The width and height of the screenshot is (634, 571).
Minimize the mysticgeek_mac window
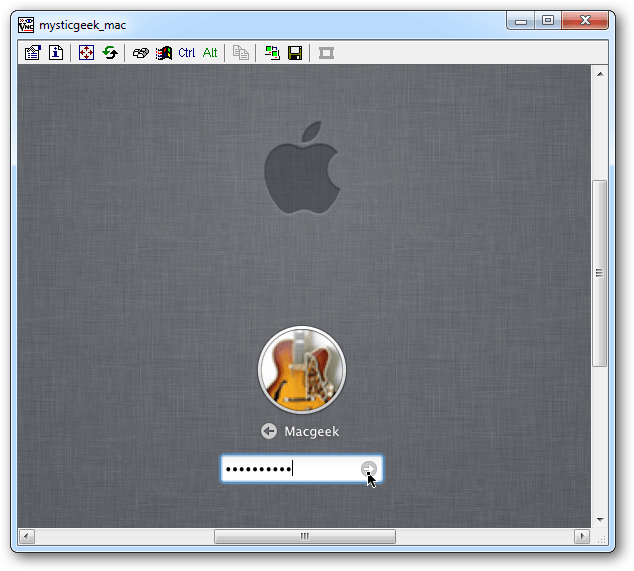(521, 21)
